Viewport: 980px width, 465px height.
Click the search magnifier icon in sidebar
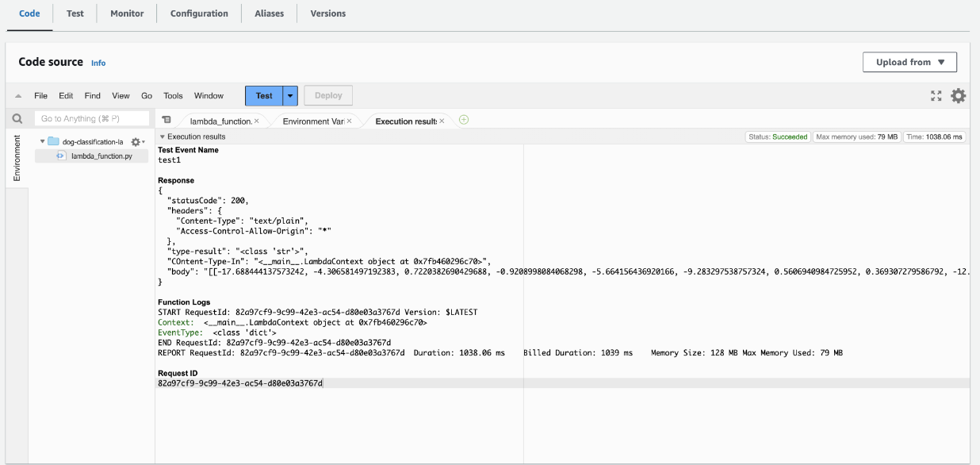[x=17, y=119]
